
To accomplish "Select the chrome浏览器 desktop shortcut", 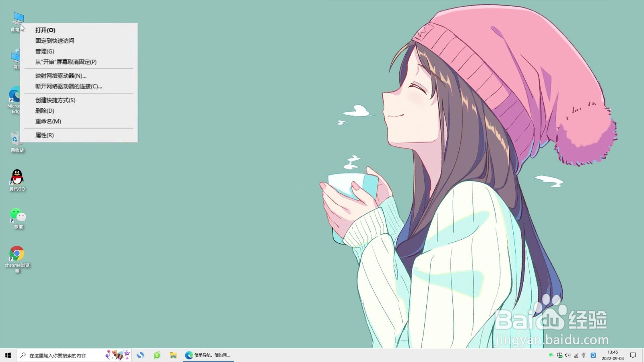I will tap(17, 259).
